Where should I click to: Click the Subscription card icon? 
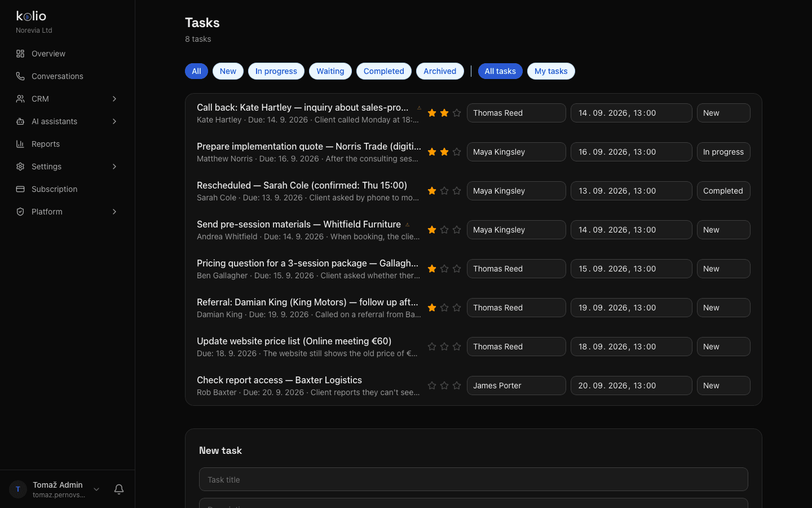coord(20,189)
